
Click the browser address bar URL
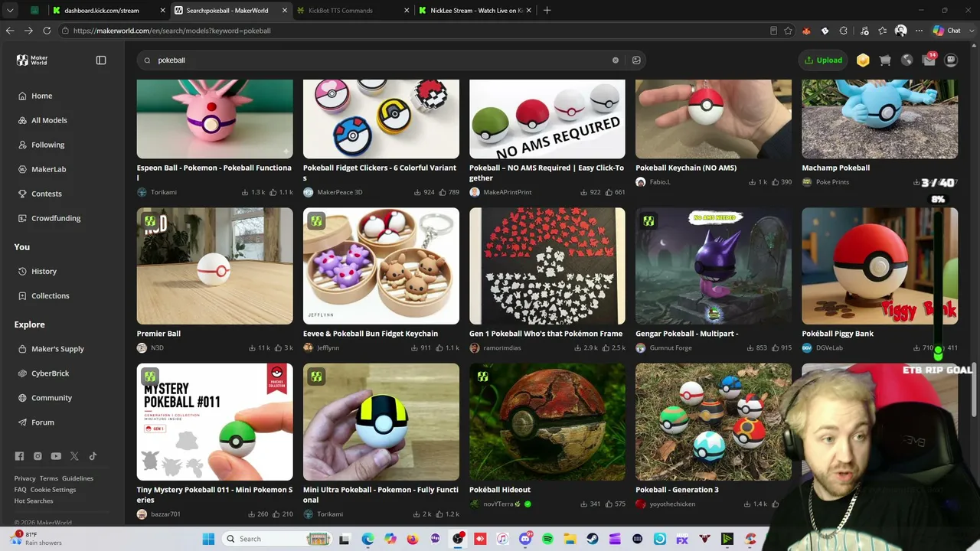pos(171,31)
